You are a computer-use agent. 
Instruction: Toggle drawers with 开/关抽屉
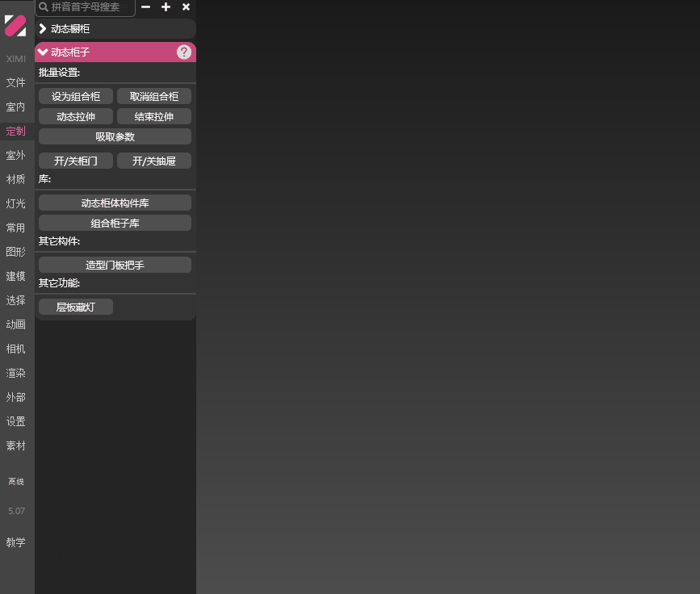click(154, 161)
